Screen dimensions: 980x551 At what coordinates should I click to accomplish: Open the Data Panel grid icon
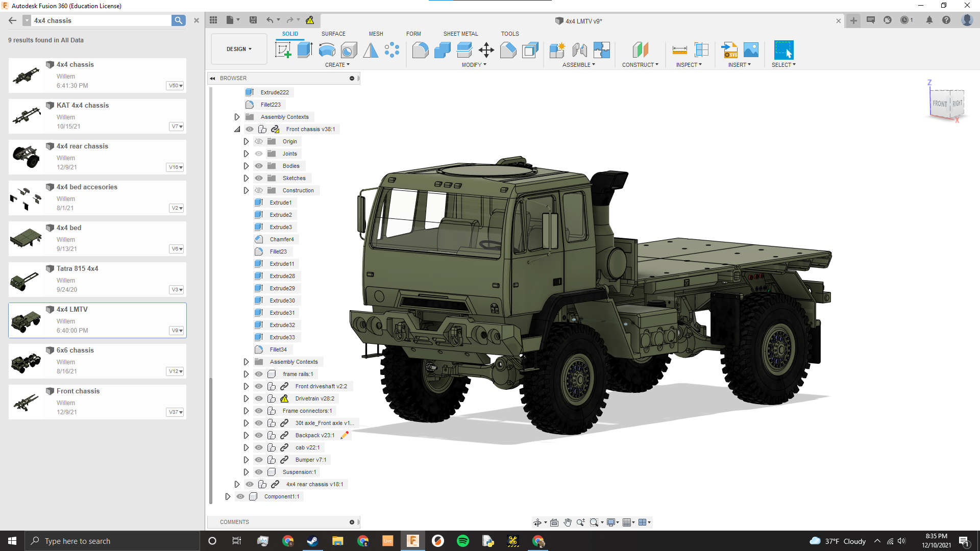[213, 20]
